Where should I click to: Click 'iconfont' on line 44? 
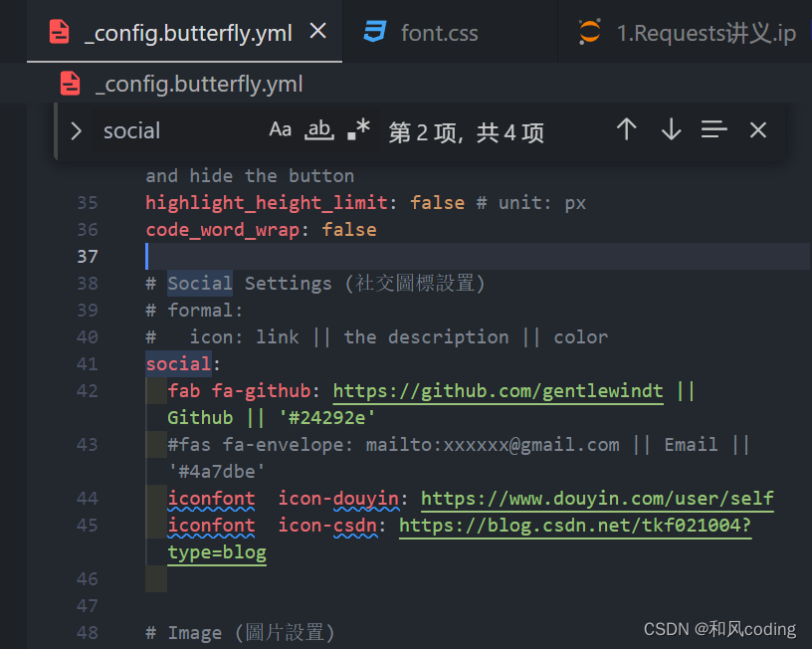211,499
